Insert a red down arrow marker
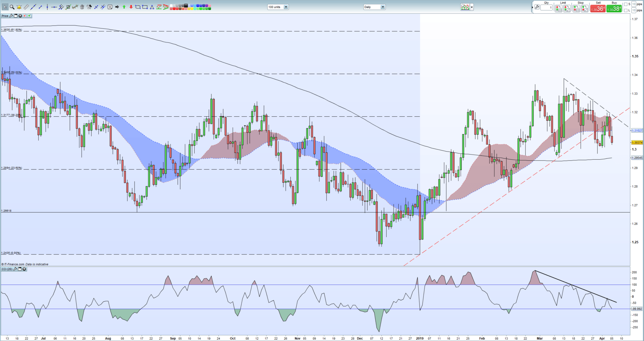Screen dimensions: 644x341 131,7
